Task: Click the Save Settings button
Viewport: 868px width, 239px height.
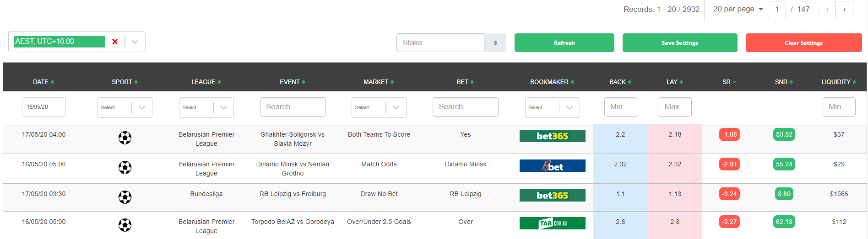Action: (680, 42)
